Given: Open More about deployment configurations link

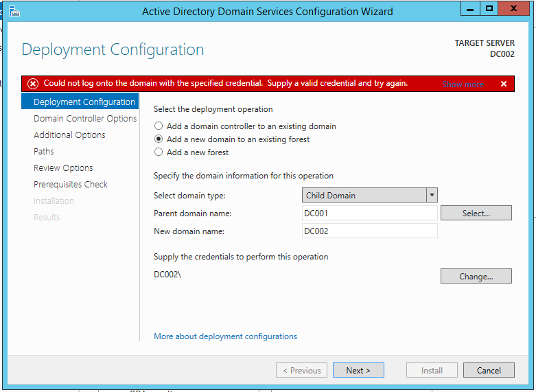Looking at the screenshot, I should (225, 336).
